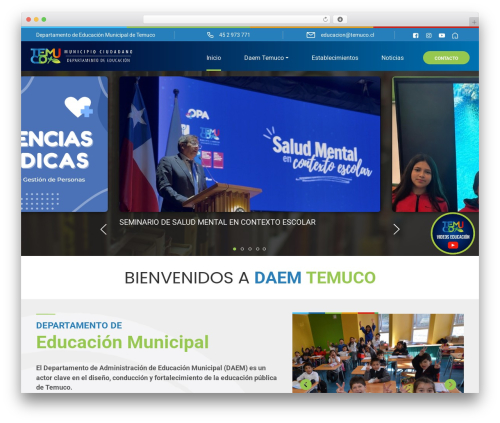Screen dimensions: 500x423
Task: Click the DEPARTAMENTO DE blue subheading
Action: 79,325
